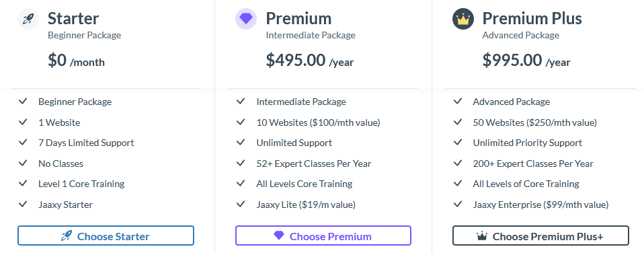Click the Starter rocket icon
Viewport: 644px width, 253px height.
pyautogui.click(x=28, y=19)
